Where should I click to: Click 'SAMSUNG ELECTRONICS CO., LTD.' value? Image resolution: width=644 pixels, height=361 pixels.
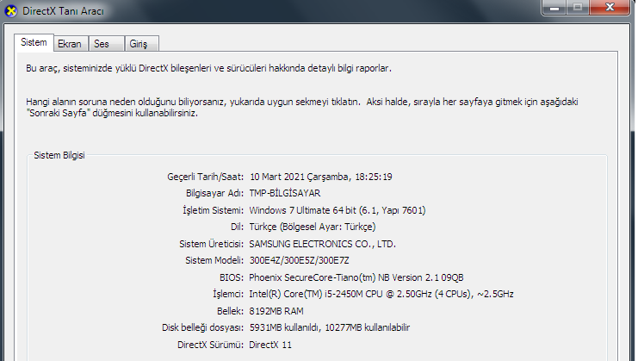click(x=322, y=244)
